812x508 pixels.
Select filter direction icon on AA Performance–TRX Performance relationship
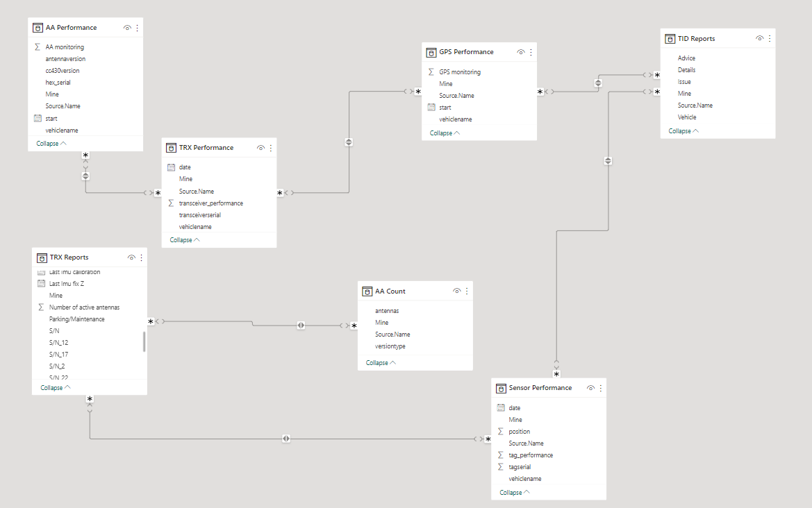(85, 176)
